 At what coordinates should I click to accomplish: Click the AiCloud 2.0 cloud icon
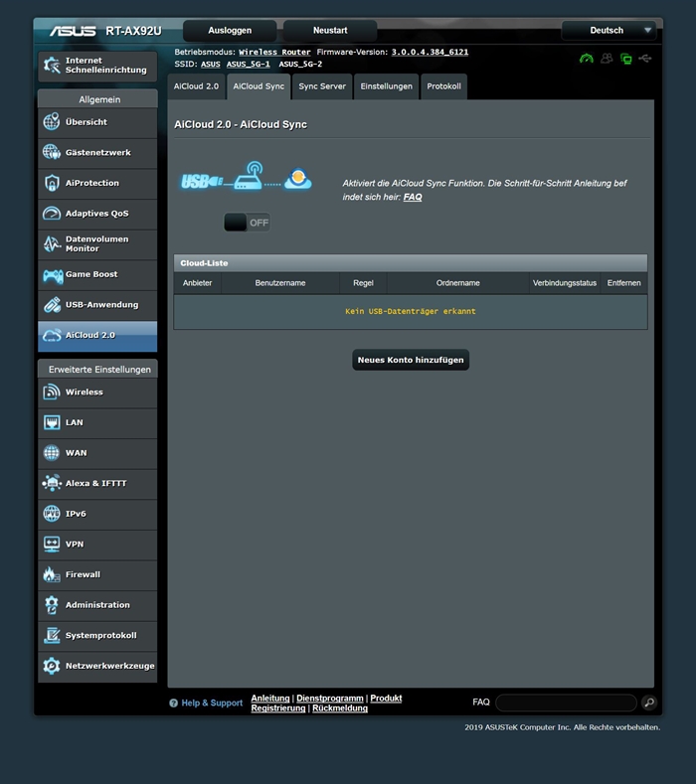point(52,335)
